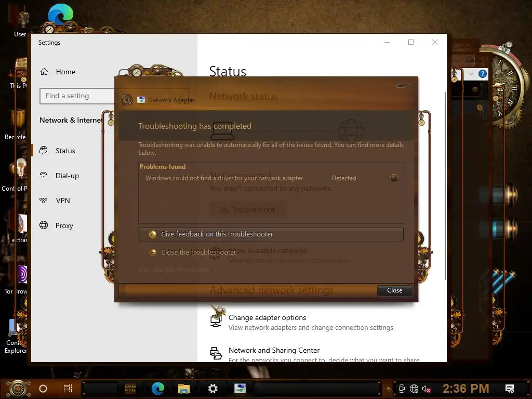Click Close the troubleshooter link
The image size is (532, 399).
tap(198, 252)
